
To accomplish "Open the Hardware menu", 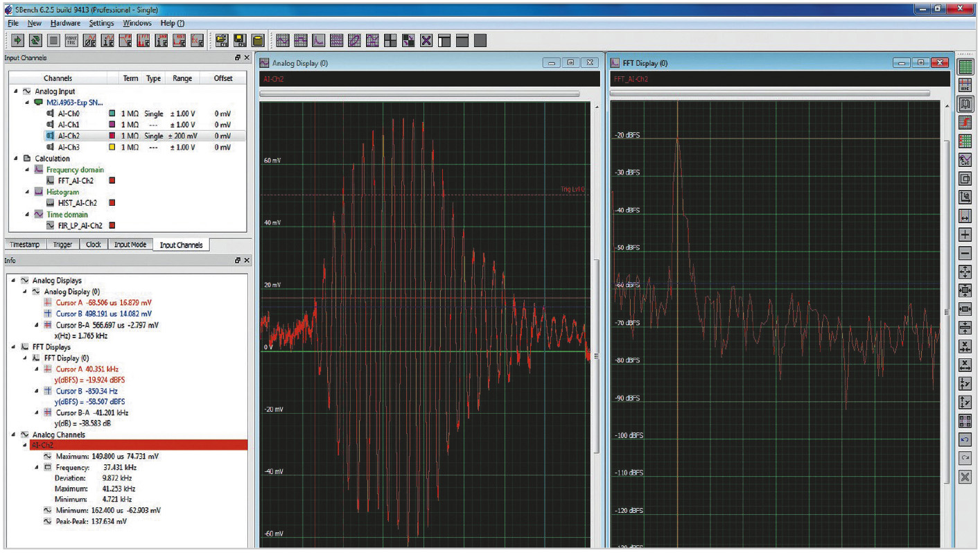I will pyautogui.click(x=65, y=23).
